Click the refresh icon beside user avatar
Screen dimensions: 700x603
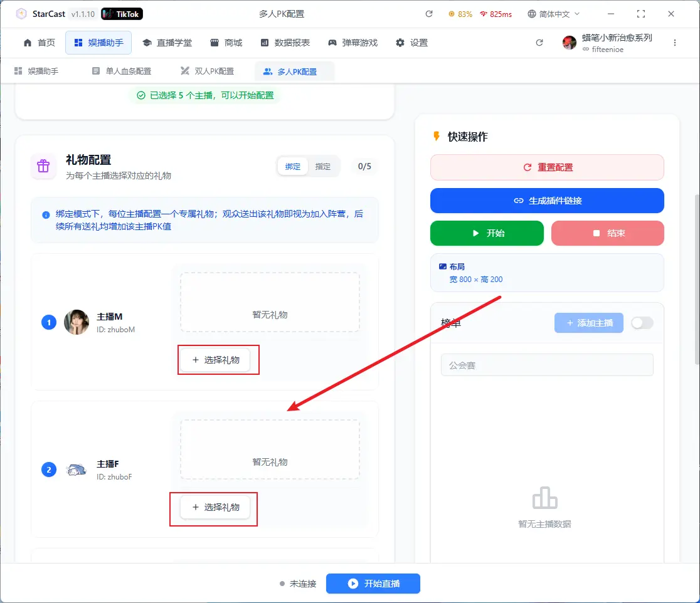[x=539, y=43]
